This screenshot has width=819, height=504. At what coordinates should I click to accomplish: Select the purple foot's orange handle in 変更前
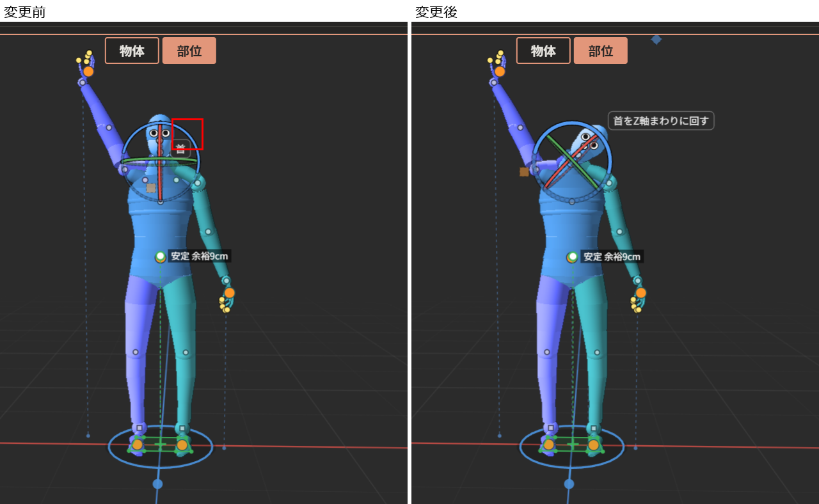click(x=137, y=445)
